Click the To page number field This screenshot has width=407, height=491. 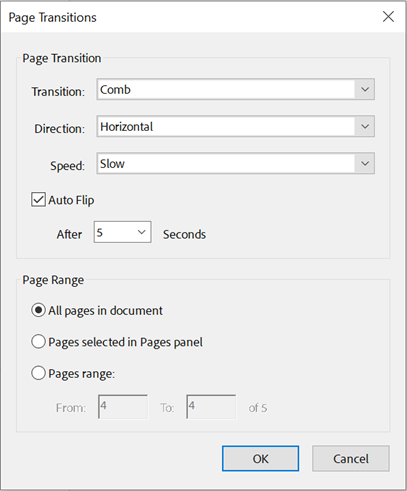pos(211,407)
